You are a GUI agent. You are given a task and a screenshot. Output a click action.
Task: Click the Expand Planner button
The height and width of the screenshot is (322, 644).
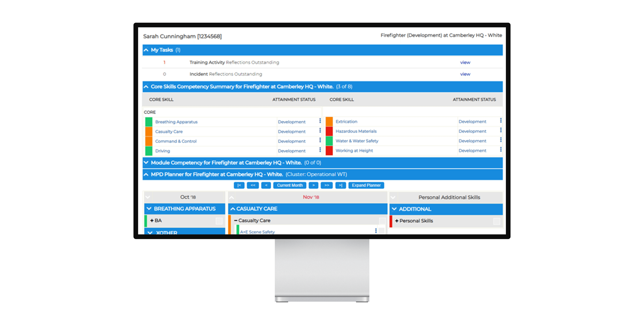point(366,185)
